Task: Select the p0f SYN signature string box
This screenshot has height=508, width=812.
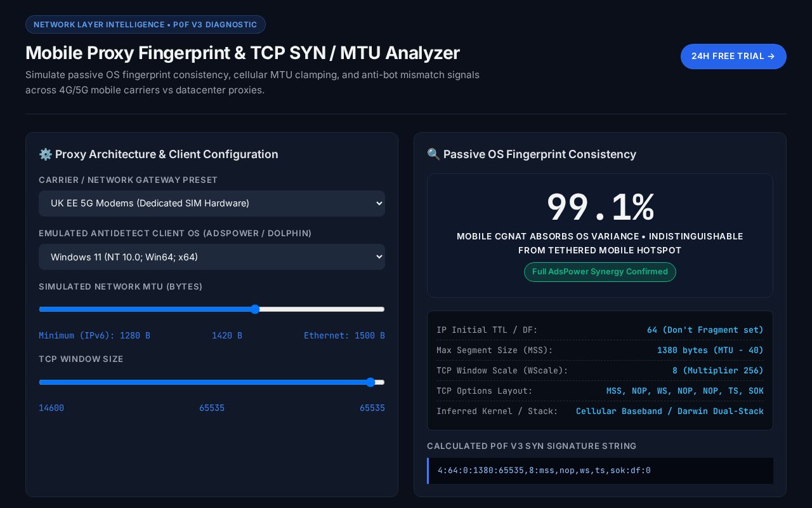Action: (x=600, y=471)
